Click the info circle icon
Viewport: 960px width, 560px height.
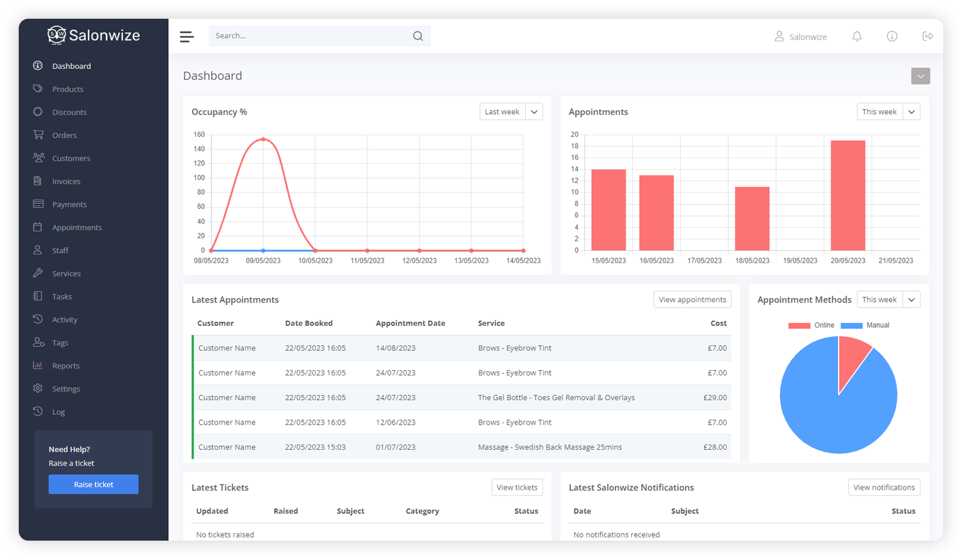(892, 37)
